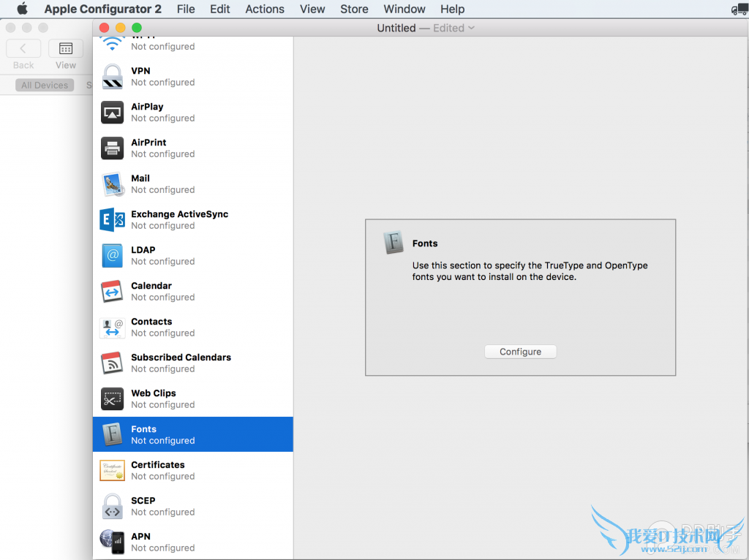Click the Mail stamp icon
749x560 pixels.
[x=112, y=184]
